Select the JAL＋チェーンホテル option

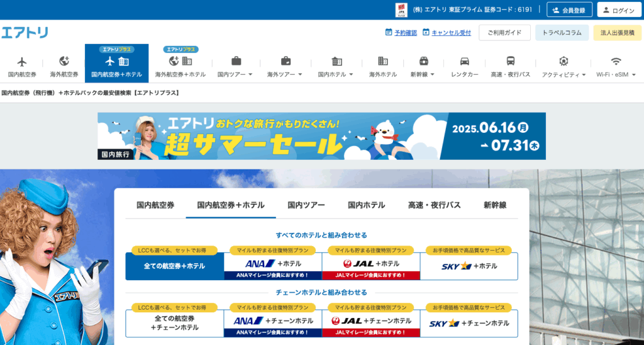pos(371,323)
